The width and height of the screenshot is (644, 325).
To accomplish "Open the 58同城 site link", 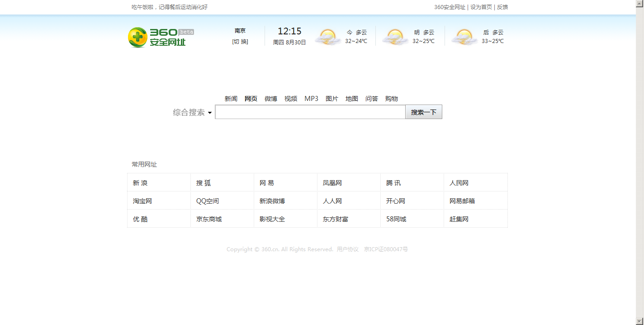I will point(396,219).
